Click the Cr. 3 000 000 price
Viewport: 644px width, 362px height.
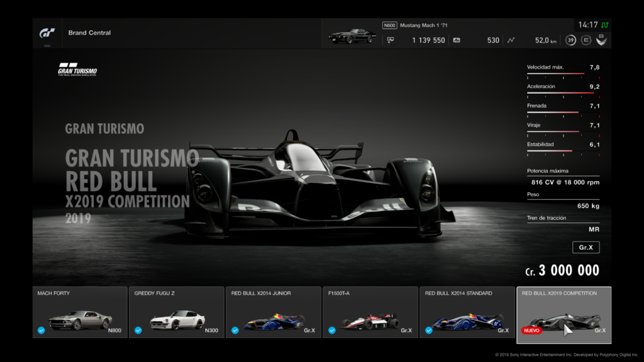pos(562,271)
